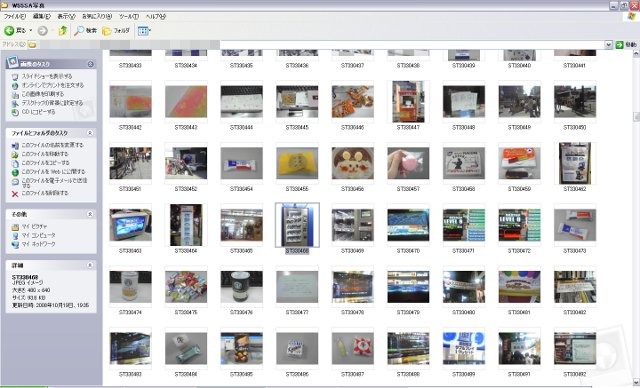
Task: Click the set as desktop background icon
Action: (15, 104)
